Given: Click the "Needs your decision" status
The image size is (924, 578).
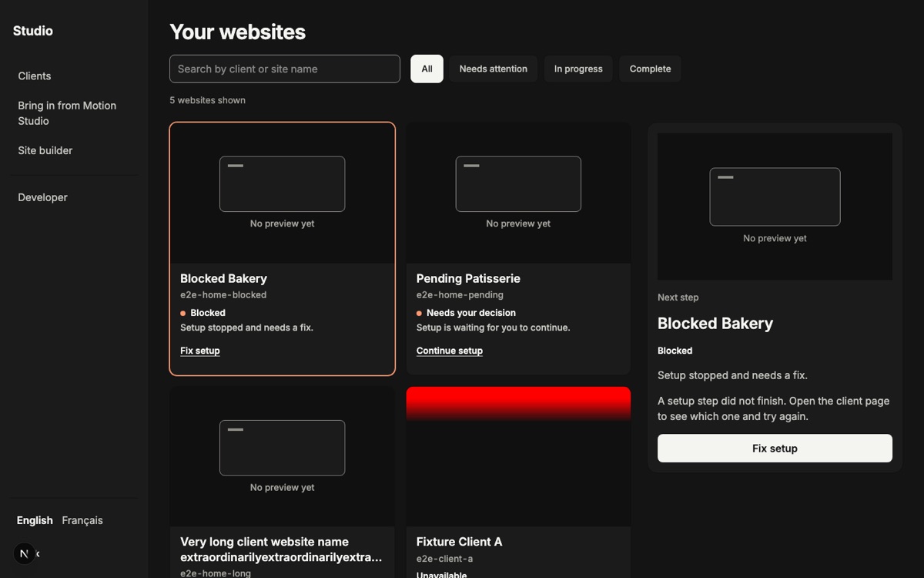Looking at the screenshot, I should coord(471,313).
